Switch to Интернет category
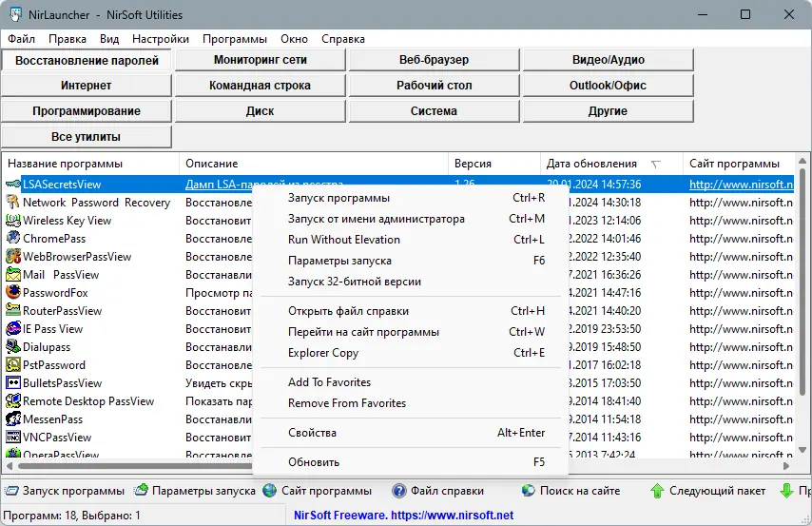Image resolution: width=812 pixels, height=526 pixels. click(86, 86)
